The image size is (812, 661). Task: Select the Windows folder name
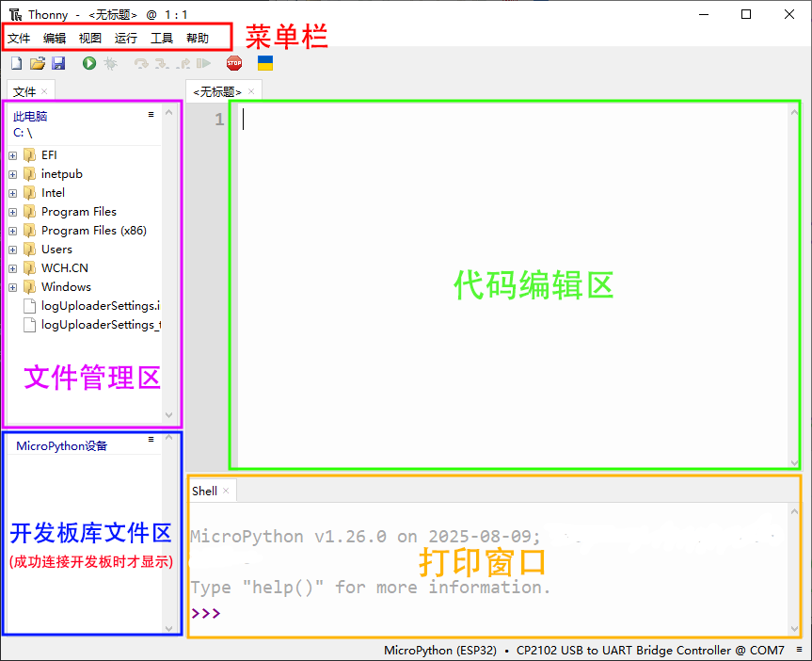[66, 286]
